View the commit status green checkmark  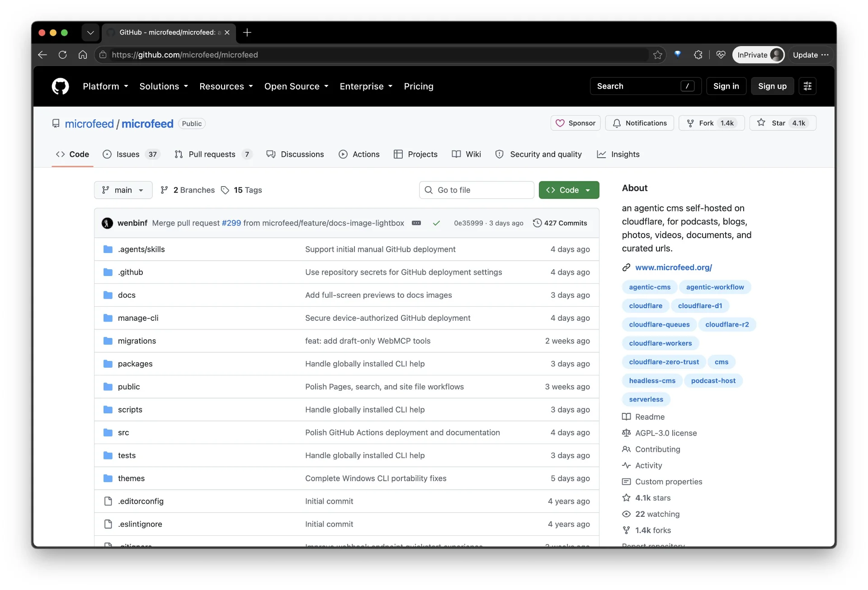[x=436, y=223]
